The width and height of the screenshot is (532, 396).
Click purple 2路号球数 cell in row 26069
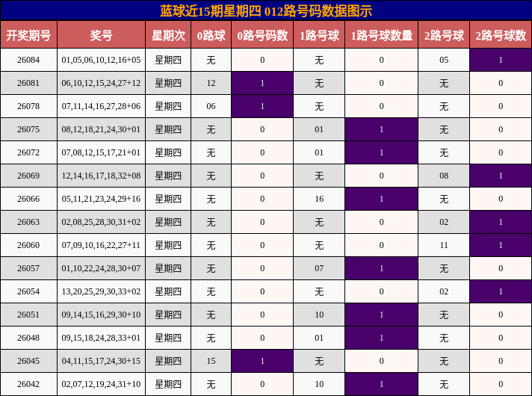(501, 176)
